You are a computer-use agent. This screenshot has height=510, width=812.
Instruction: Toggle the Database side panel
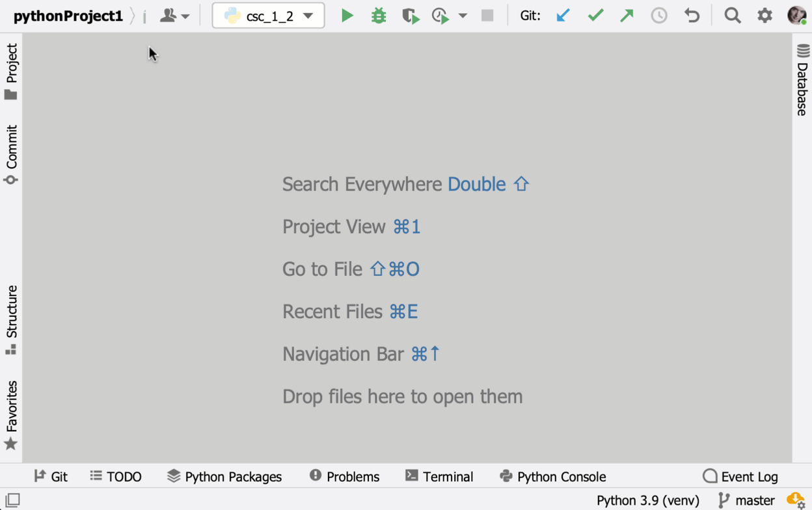[x=802, y=81]
